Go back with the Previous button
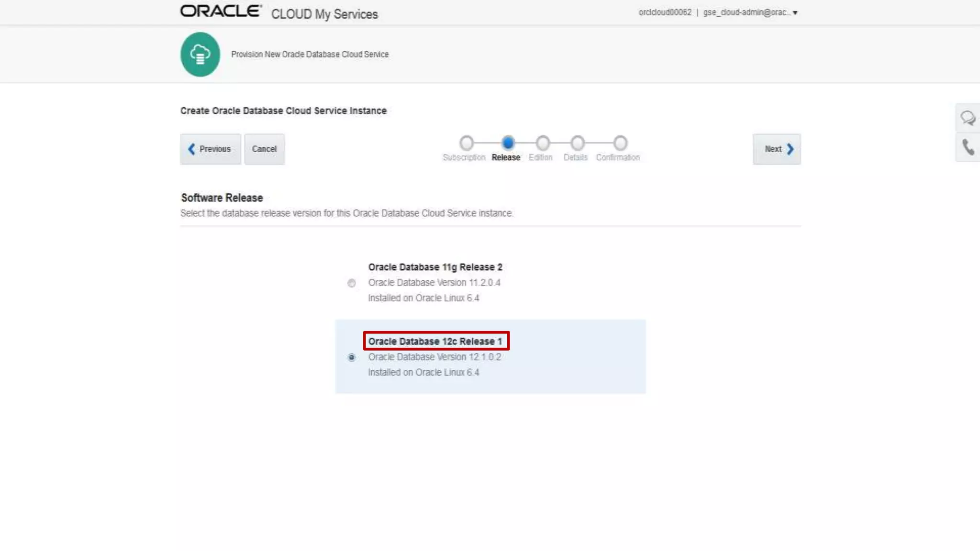 [x=211, y=149]
